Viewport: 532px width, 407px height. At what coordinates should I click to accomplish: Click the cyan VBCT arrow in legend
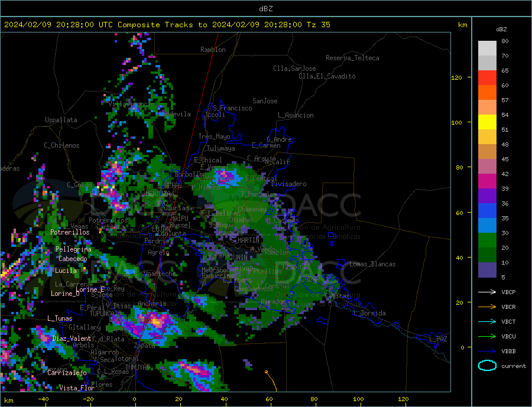click(488, 321)
